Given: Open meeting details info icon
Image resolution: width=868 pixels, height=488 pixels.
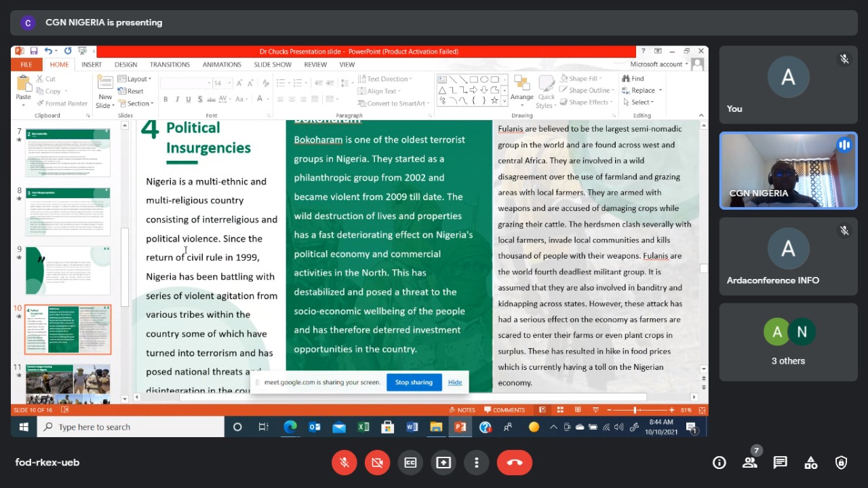Looking at the screenshot, I should click(x=719, y=463).
